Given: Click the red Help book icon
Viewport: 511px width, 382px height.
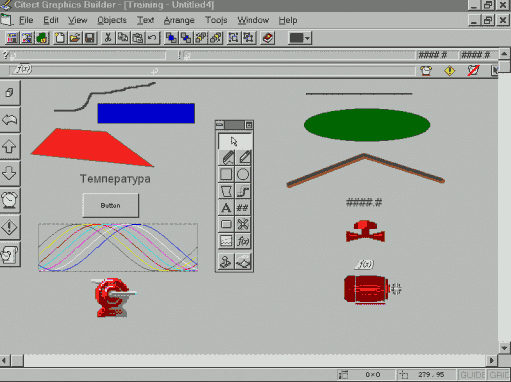Looking at the screenshot, I should (268, 38).
